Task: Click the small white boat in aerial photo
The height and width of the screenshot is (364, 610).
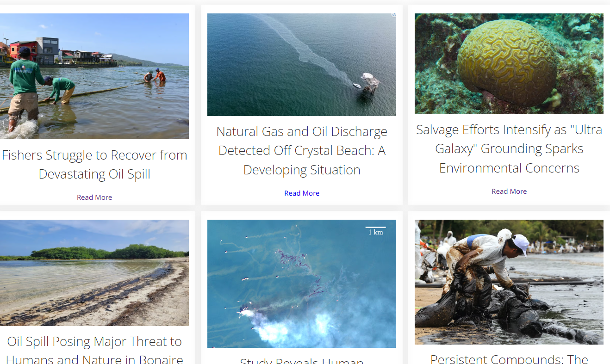Action: [x=357, y=86]
